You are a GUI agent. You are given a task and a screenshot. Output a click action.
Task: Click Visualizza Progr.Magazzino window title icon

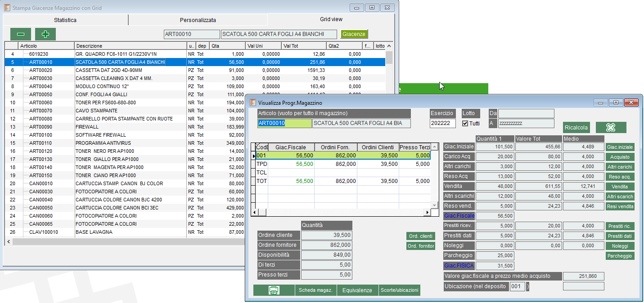(252, 102)
